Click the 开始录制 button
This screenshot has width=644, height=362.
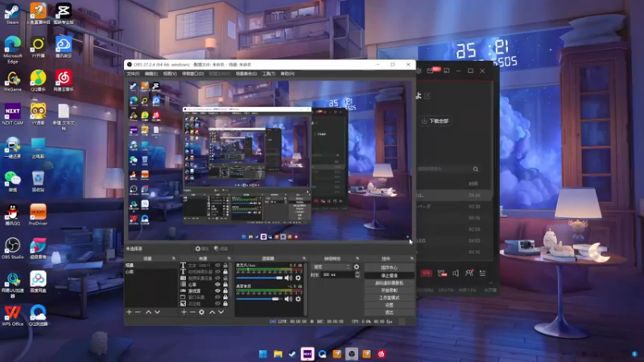[390, 290]
